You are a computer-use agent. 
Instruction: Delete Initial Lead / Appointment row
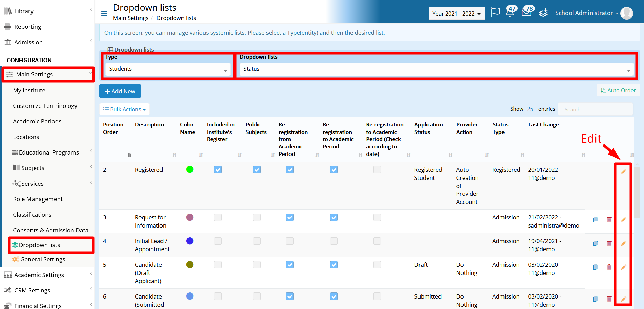click(x=609, y=243)
